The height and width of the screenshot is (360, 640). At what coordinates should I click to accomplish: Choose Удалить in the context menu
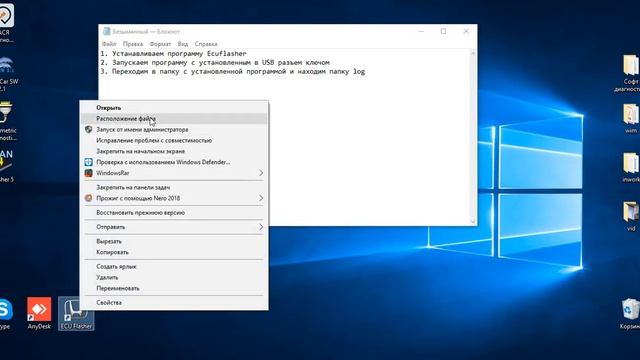tap(174, 278)
